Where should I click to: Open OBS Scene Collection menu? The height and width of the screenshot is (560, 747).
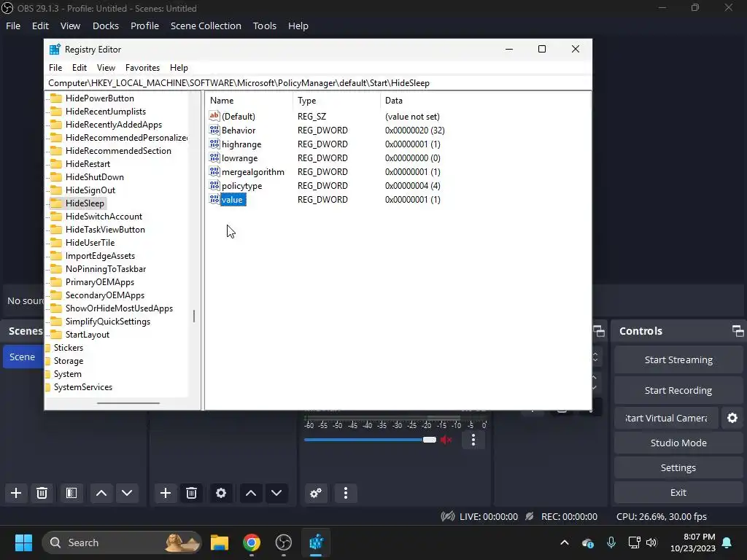click(206, 26)
